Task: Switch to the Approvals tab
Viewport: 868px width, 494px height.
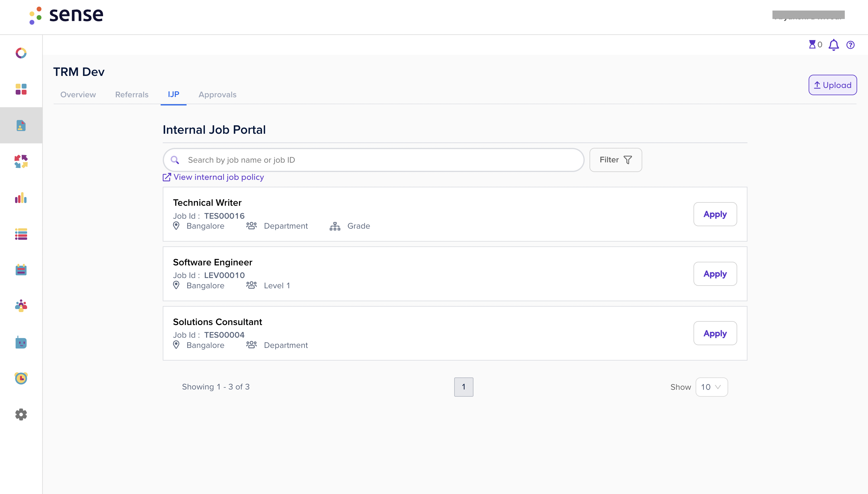Action: pyautogui.click(x=217, y=95)
